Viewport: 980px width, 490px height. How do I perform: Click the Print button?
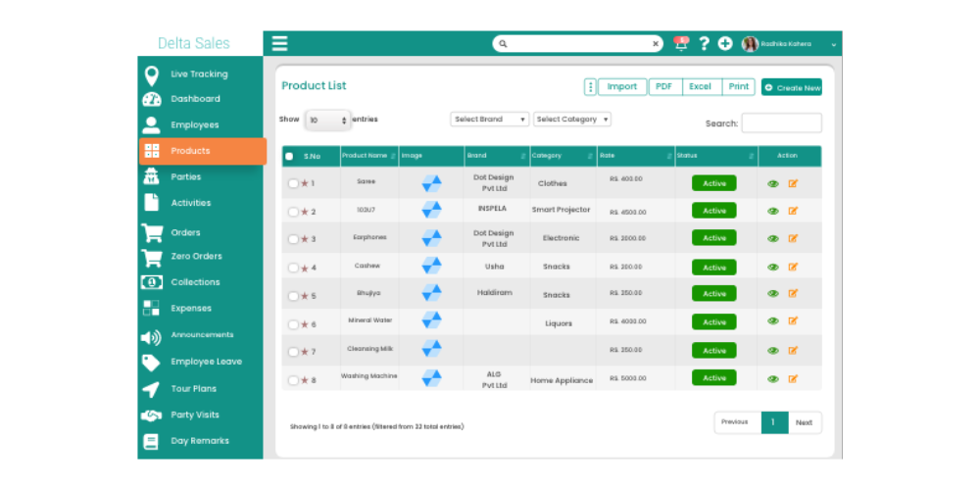tap(738, 87)
